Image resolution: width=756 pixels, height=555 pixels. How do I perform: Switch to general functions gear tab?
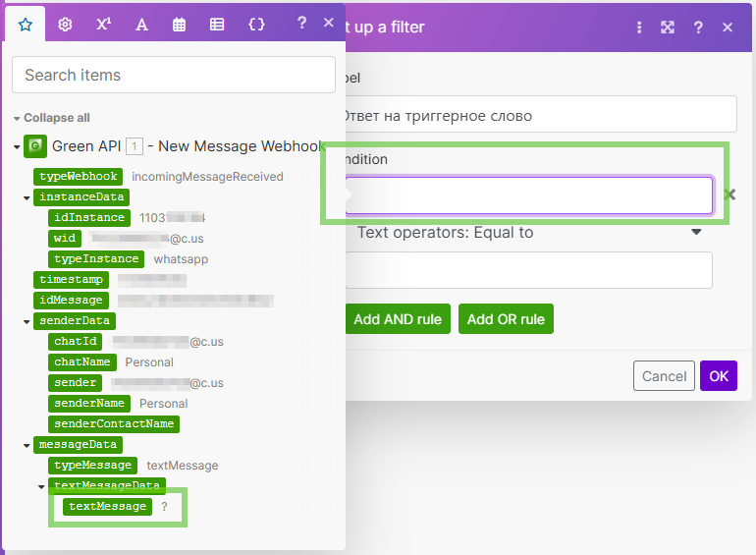[x=65, y=25]
